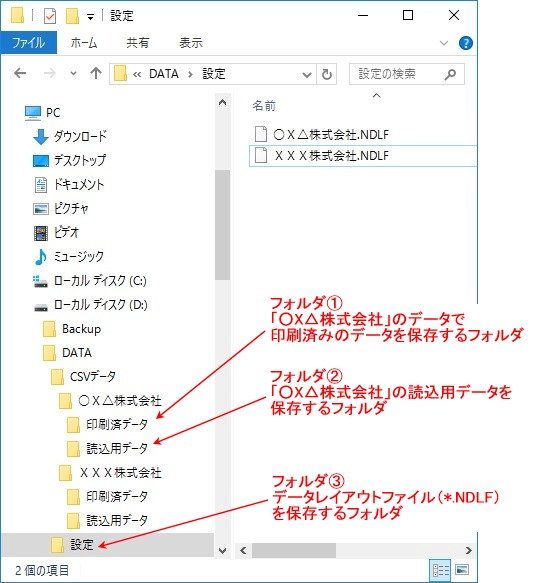Viewport: 550px width, 583px height.
Task: Navigate up one folder level
Action: point(96,73)
